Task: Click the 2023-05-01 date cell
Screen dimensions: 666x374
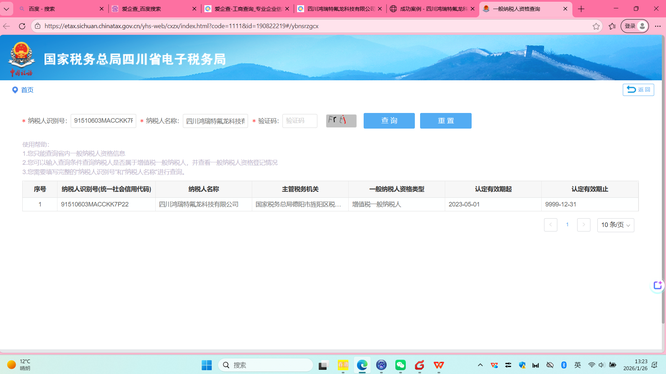Action: pyautogui.click(x=493, y=205)
